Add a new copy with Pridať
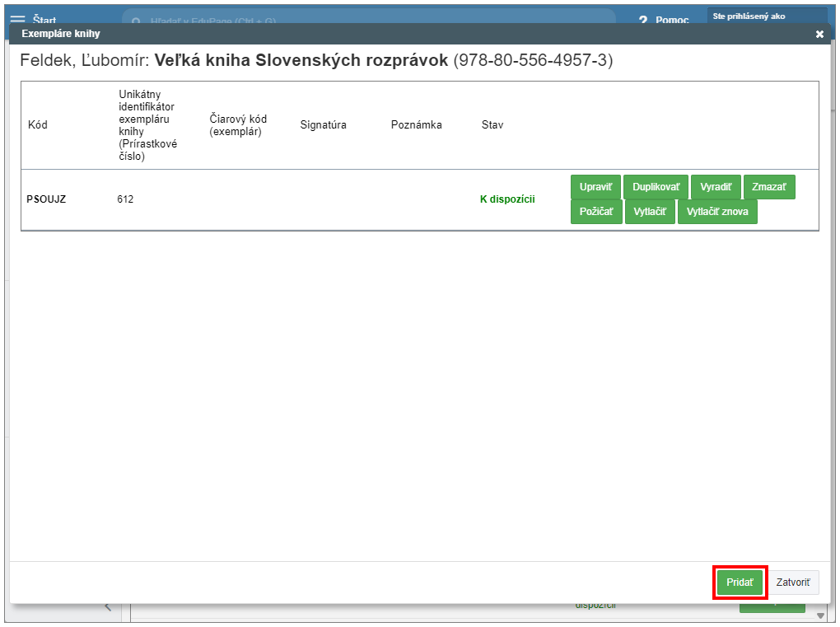Viewport: 840px width, 627px height. 740,582
